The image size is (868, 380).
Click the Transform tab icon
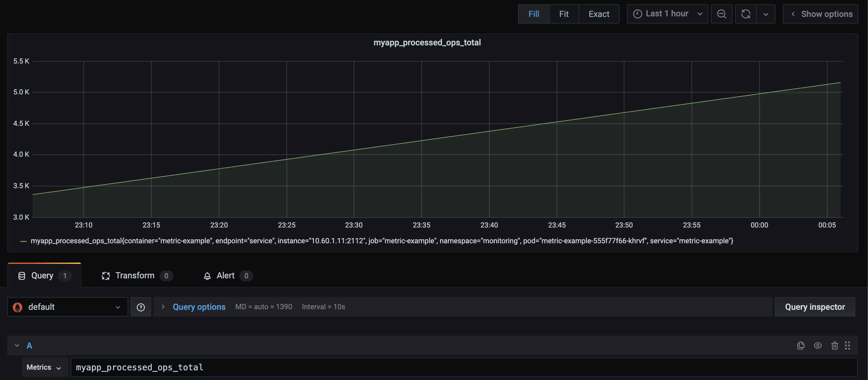pyautogui.click(x=105, y=276)
